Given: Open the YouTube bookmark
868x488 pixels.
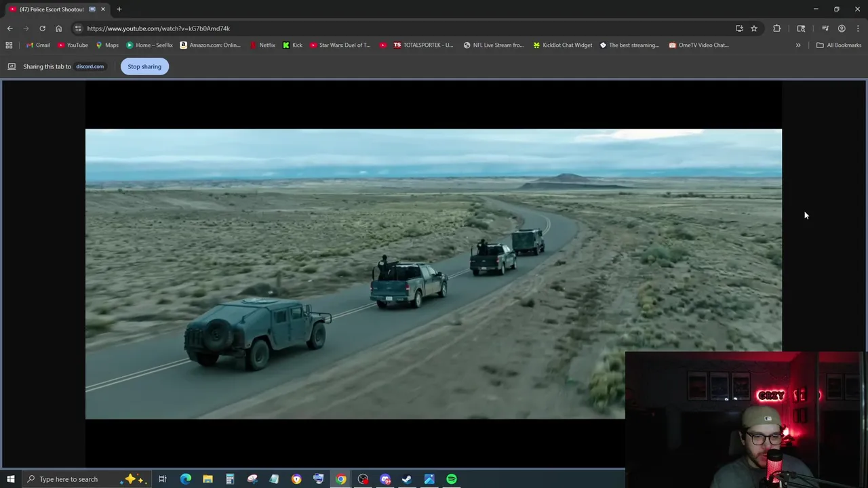Looking at the screenshot, I should pos(73,45).
